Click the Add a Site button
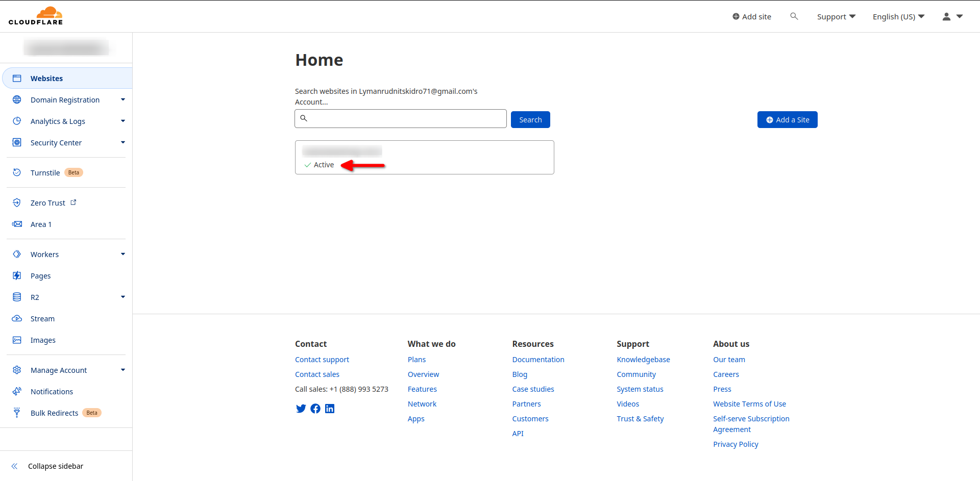Image resolution: width=980 pixels, height=481 pixels. 787,119
